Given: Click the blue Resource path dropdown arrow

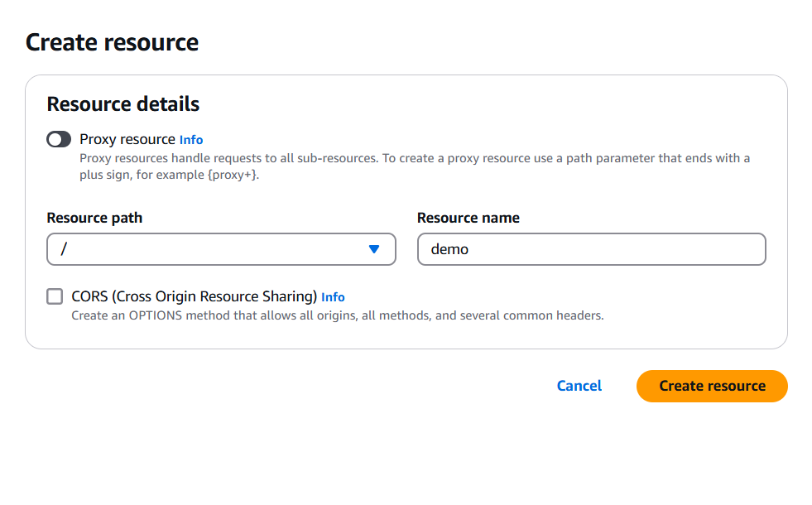Looking at the screenshot, I should coord(374,249).
